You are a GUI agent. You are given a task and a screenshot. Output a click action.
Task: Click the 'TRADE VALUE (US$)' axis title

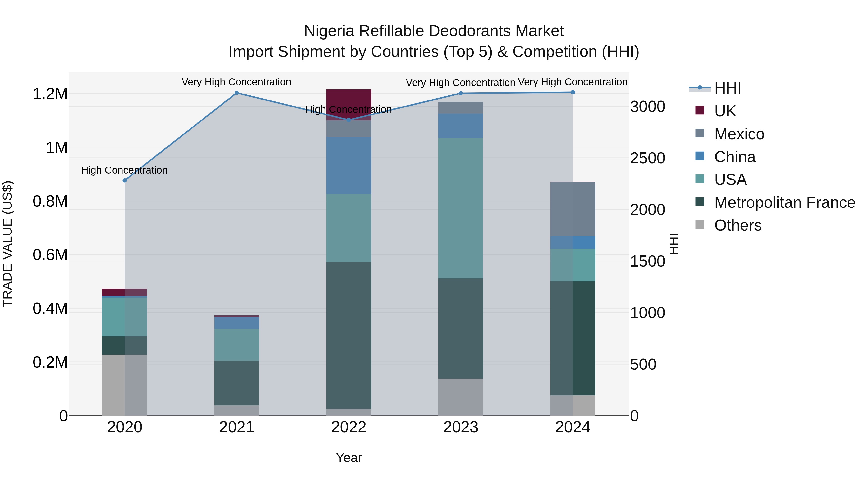click(7, 244)
